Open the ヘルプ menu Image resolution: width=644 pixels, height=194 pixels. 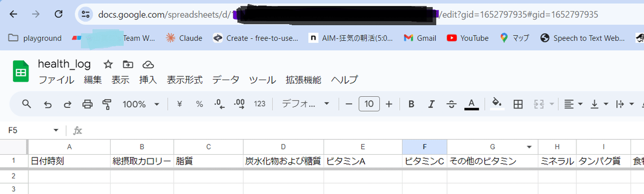click(x=344, y=80)
